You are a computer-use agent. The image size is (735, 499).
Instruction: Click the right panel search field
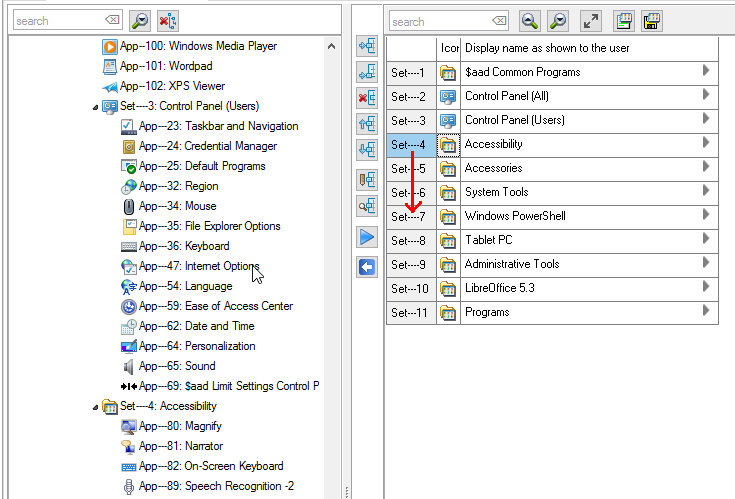[x=440, y=21]
